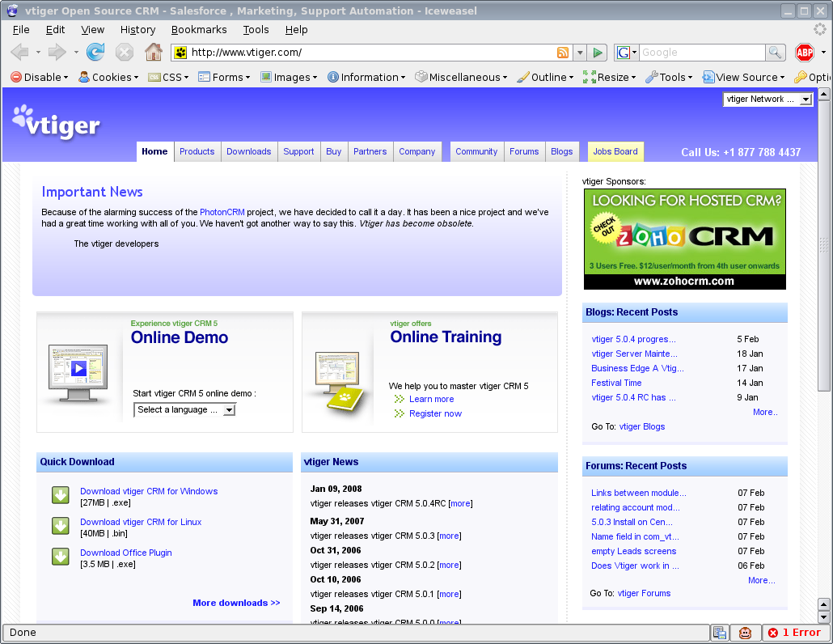This screenshot has width=833, height=644.
Task: Click the Learn more training link
Action: [x=431, y=399]
